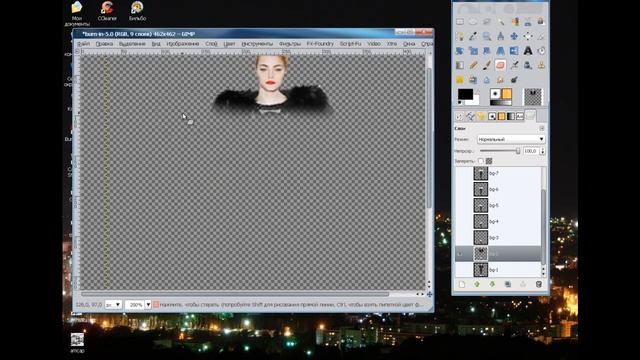
Task: Select the Free Select lasso tool
Action: pyautogui.click(x=487, y=22)
